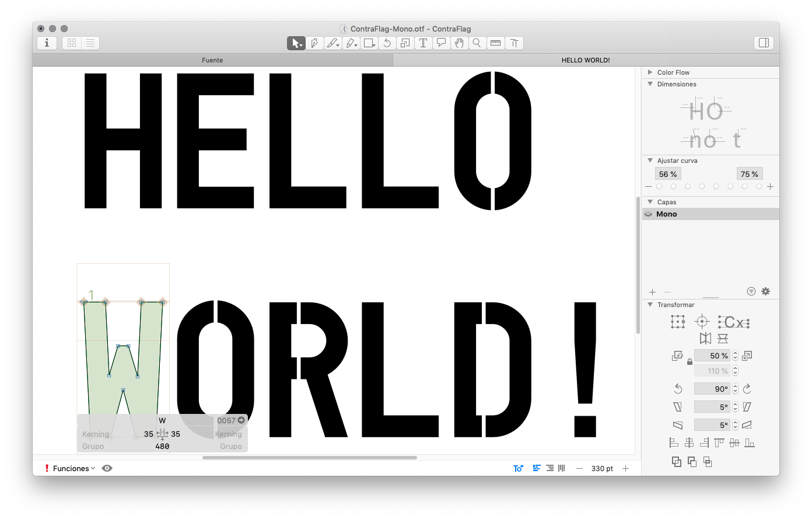Screen dimensions: 812x519
Task: Switch to grid view of glyphs
Action: click(x=72, y=43)
